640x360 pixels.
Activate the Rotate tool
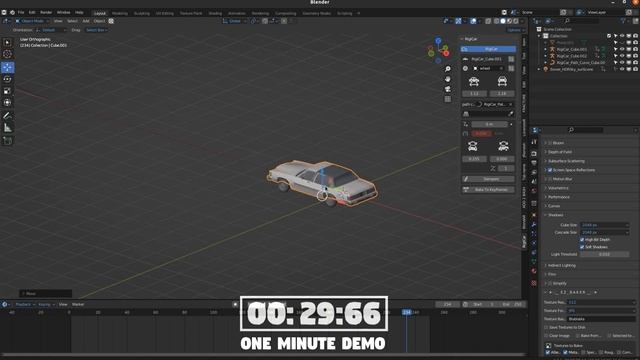[x=7, y=79]
